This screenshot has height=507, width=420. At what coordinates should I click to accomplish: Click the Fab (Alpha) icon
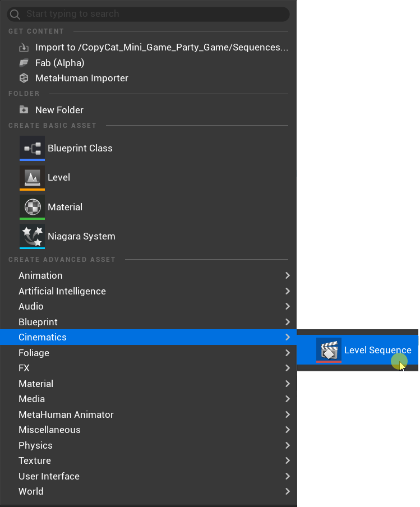coord(24,63)
